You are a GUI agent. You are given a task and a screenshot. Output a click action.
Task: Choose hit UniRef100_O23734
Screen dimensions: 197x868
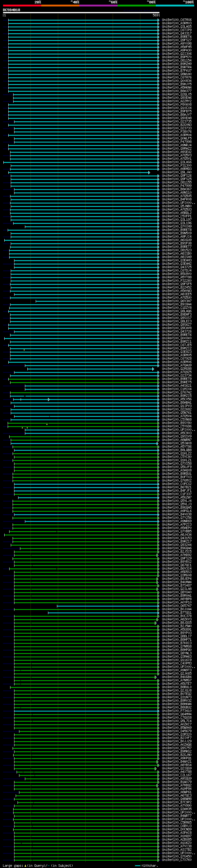177,376
